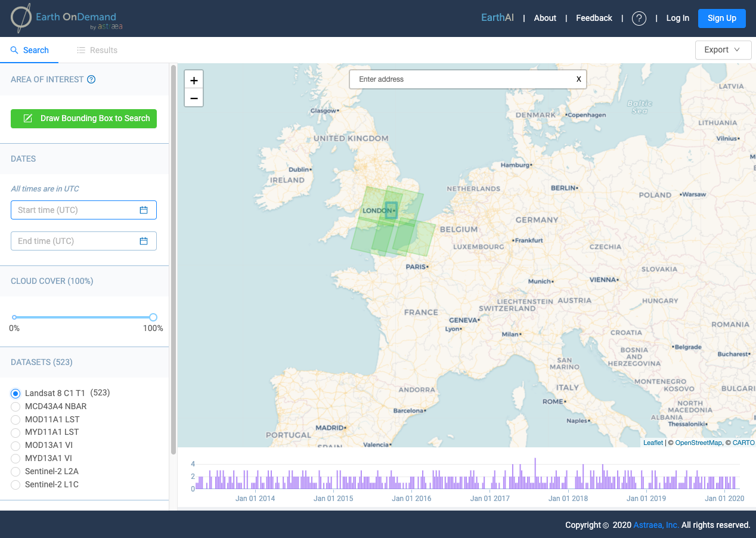The image size is (756, 538).
Task: Zoom in on the map
Action: [x=194, y=80]
